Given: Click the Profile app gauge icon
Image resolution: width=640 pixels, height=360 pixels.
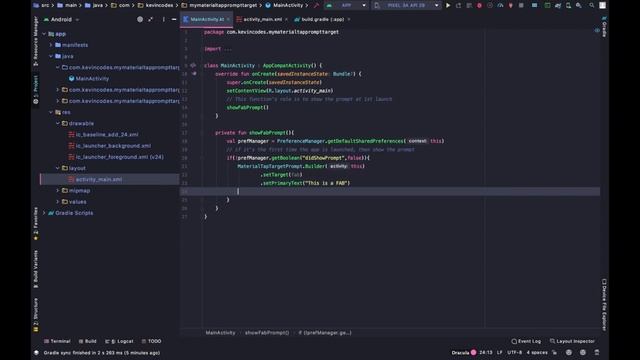Looking at the screenshot, I should [500, 5].
